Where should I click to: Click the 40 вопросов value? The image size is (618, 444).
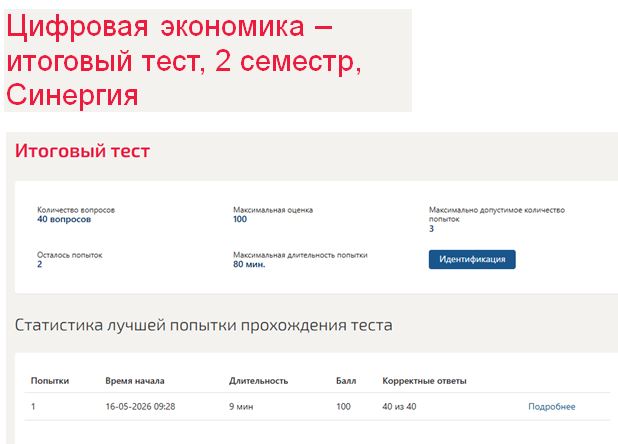click(64, 219)
